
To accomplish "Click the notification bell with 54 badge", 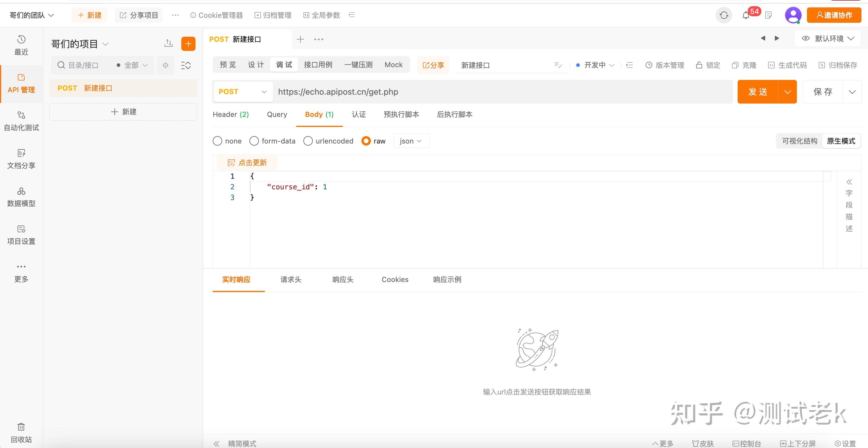I will 745,15.
